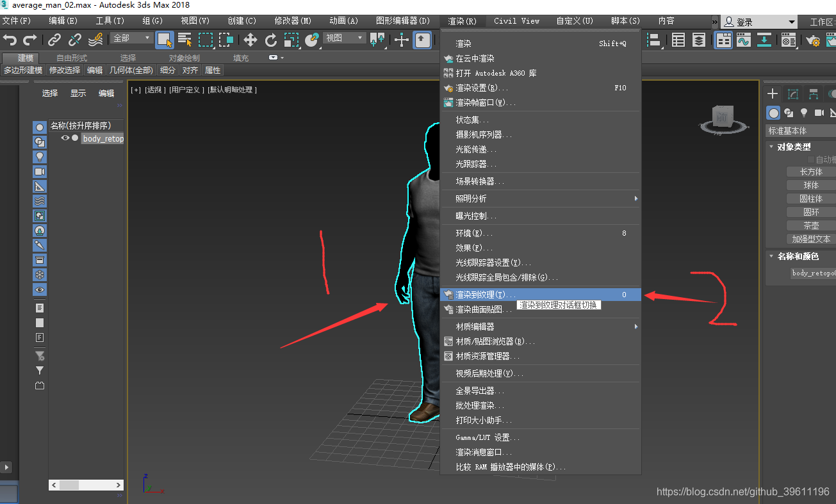Select Cameras category in Create panel
The height and width of the screenshot is (504, 836).
click(x=819, y=113)
